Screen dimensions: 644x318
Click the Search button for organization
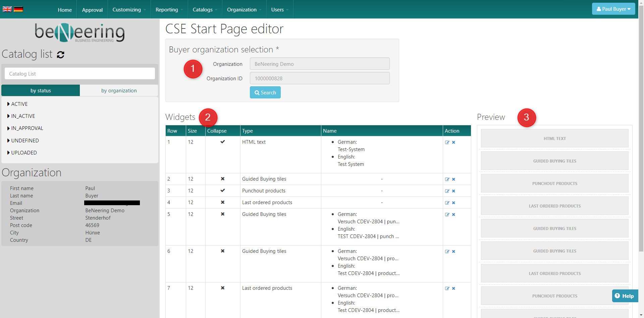click(x=265, y=93)
